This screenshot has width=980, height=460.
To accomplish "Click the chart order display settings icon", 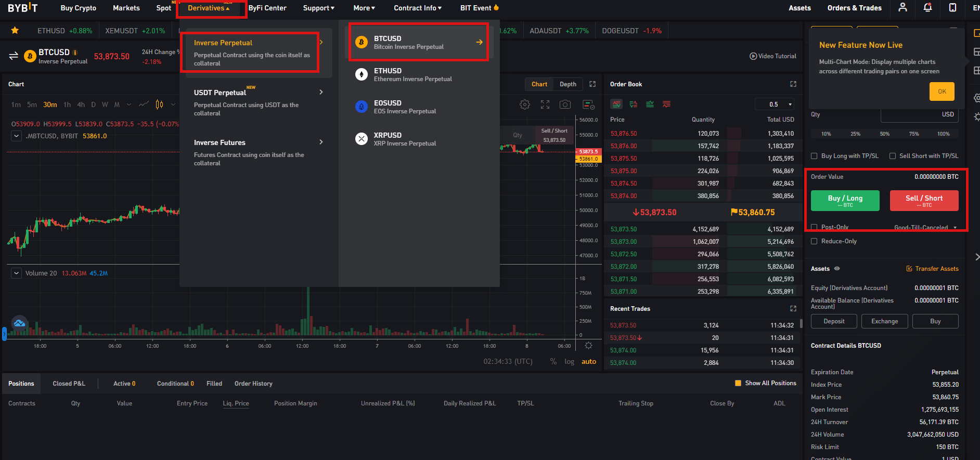I will (588, 104).
